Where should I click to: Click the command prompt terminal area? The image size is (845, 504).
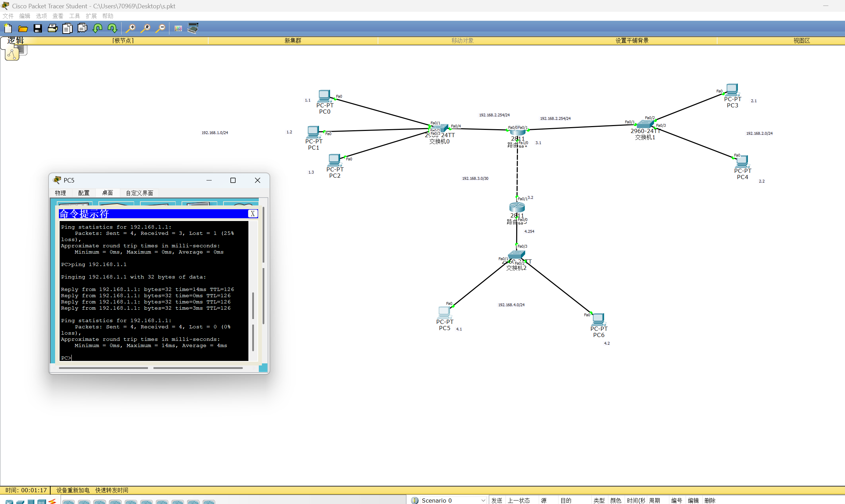pos(154,291)
